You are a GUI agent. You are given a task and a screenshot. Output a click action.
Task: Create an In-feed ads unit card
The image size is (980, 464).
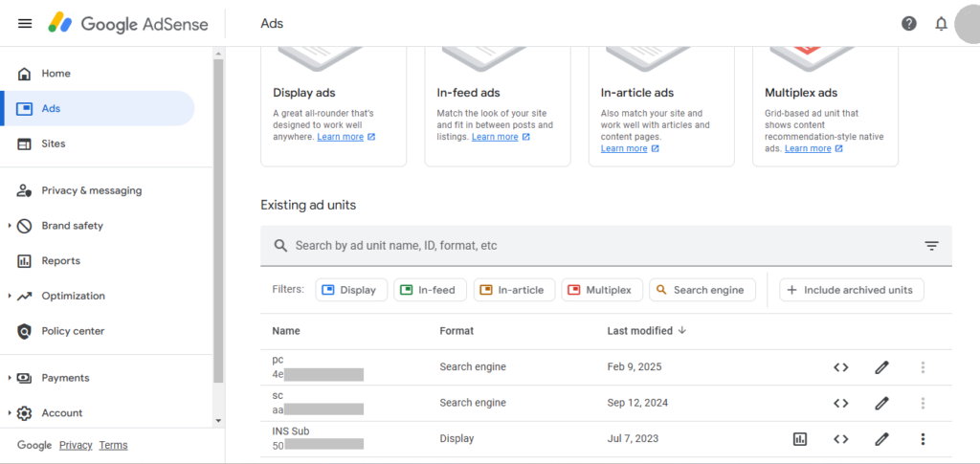click(x=498, y=106)
